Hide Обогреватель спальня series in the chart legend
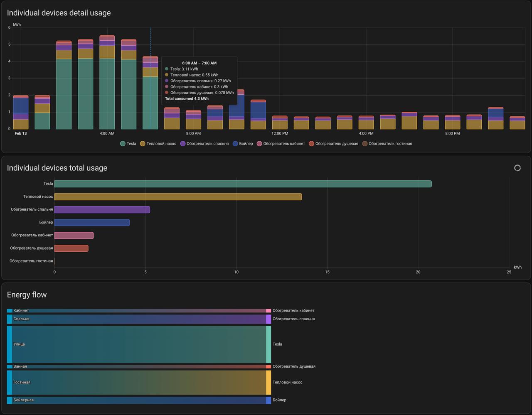 204,144
